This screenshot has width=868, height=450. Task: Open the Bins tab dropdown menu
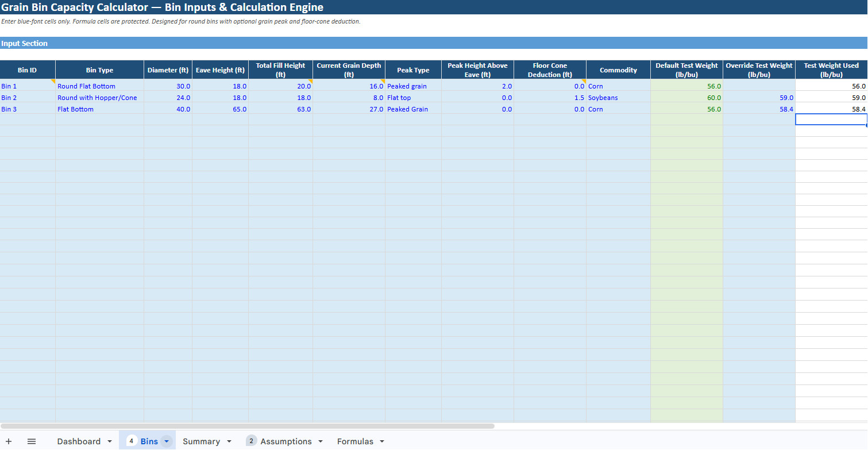[167, 441]
